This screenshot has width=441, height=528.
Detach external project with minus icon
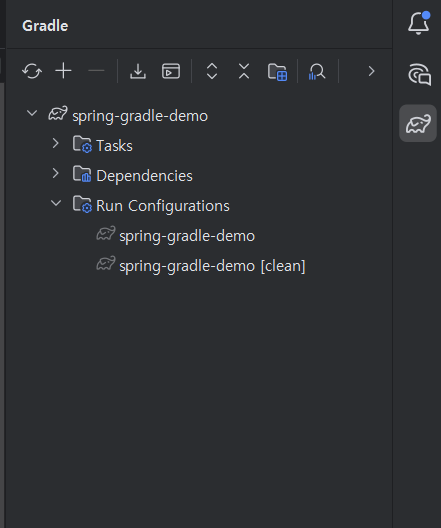point(96,71)
